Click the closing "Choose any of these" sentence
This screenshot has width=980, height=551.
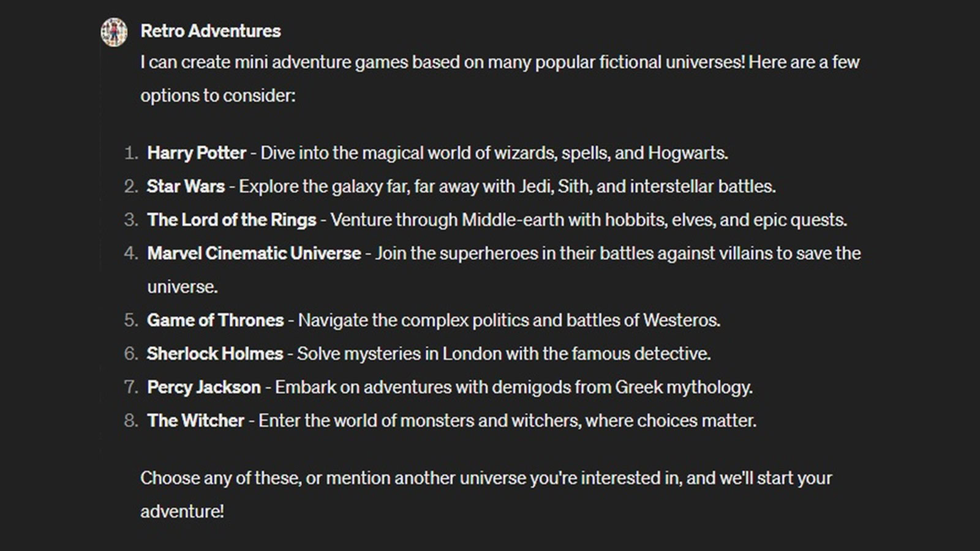point(486,478)
